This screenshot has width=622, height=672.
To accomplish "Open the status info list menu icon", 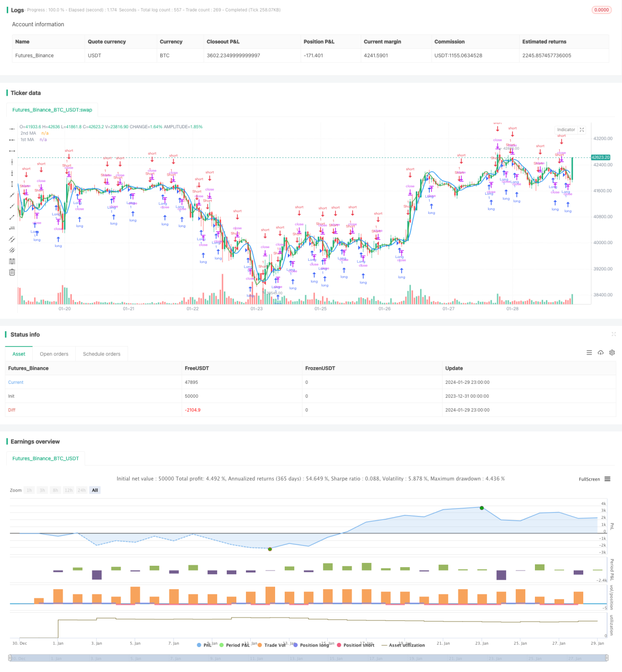I will (589, 353).
